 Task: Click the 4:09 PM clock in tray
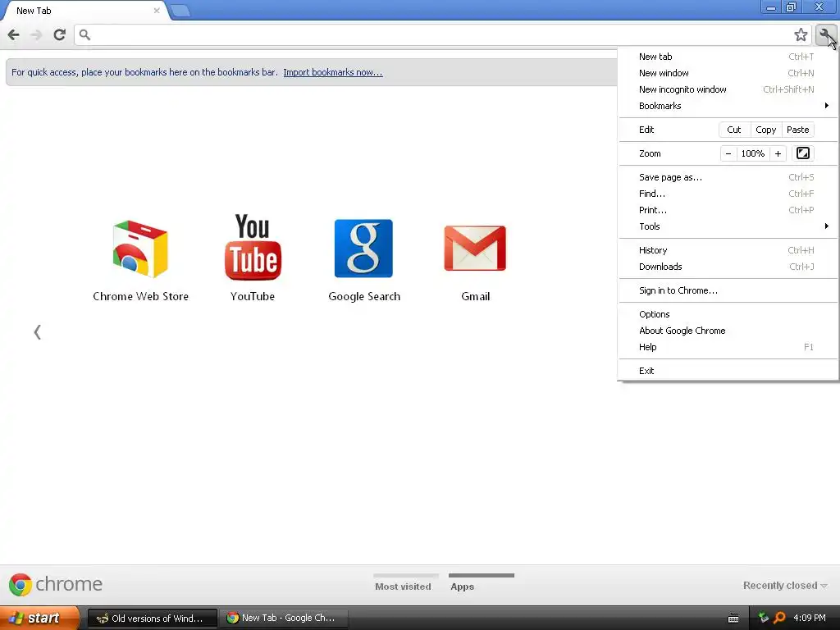coord(810,618)
